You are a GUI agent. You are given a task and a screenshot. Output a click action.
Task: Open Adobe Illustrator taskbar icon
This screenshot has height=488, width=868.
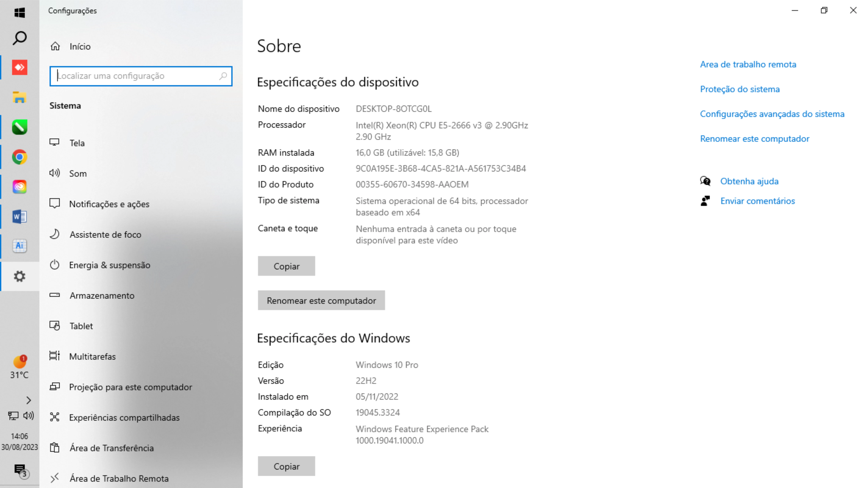[x=20, y=246]
